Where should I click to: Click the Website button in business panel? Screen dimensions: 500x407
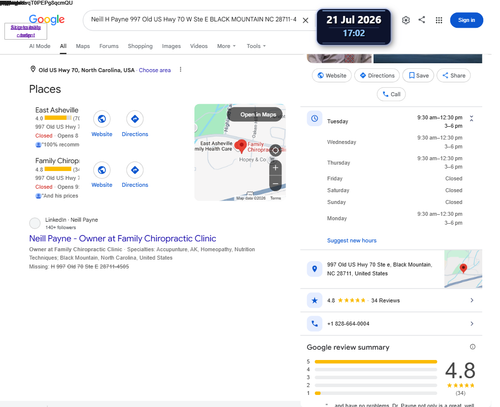tap(331, 75)
